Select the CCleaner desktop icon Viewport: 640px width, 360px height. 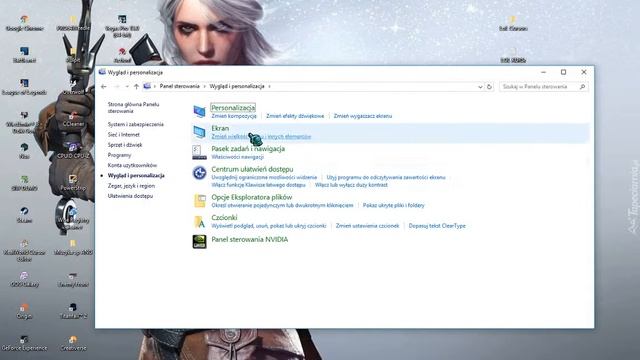(x=73, y=118)
